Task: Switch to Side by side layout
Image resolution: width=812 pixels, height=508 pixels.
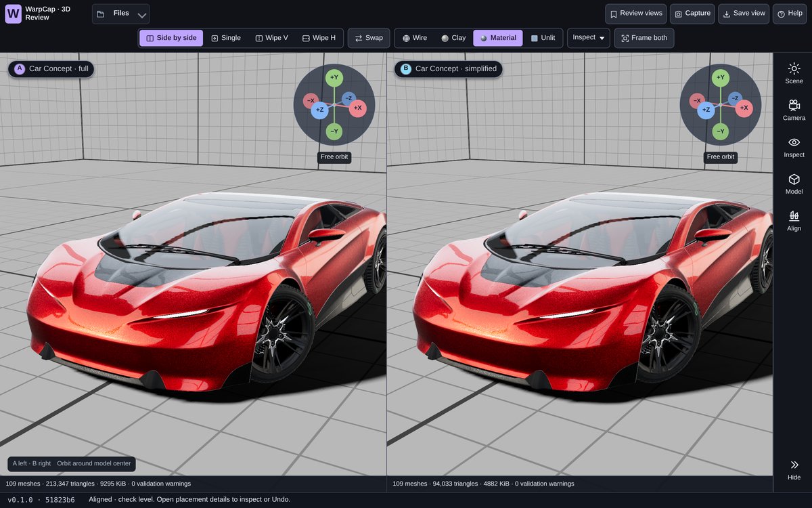Action: pos(171,38)
